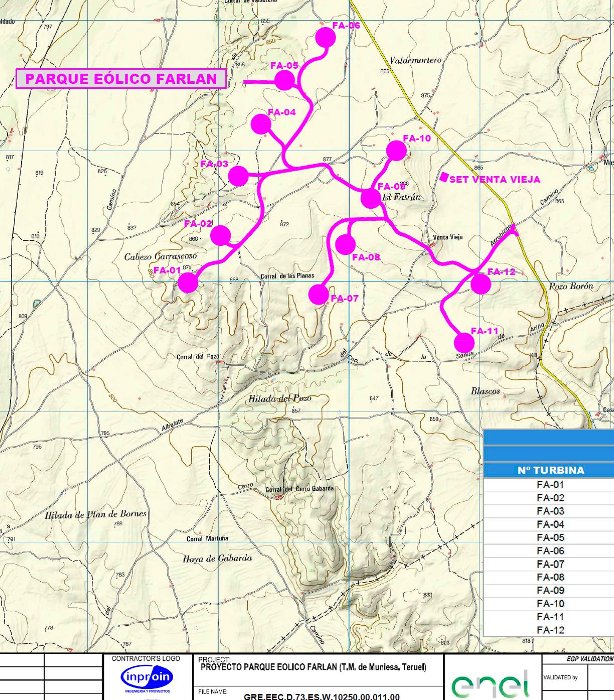Click the SET Venta Vieja substation square
Image resolution: width=614 pixels, height=700 pixels.
tap(444, 177)
